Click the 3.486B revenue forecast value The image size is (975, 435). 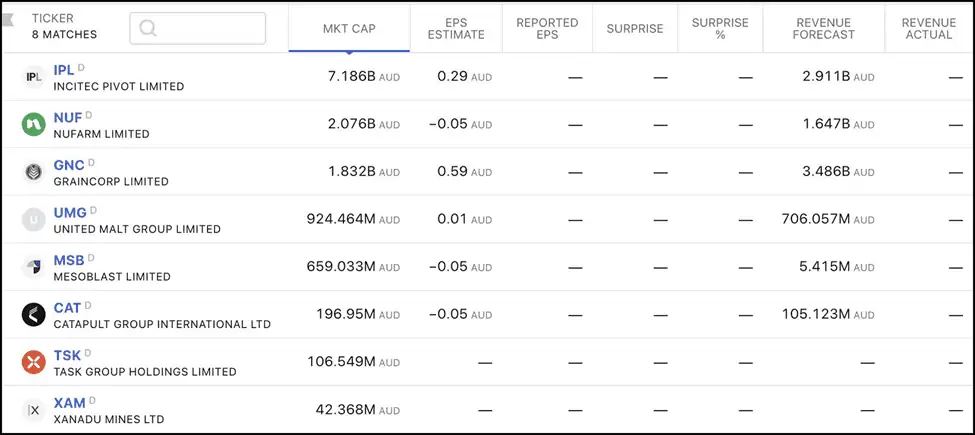point(826,172)
